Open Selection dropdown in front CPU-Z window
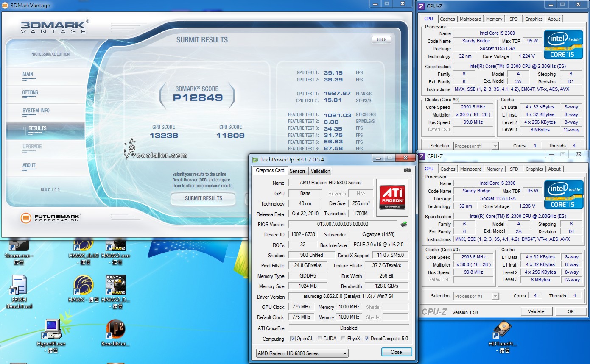Image resolution: width=590 pixels, height=364 pixels. pos(476,296)
